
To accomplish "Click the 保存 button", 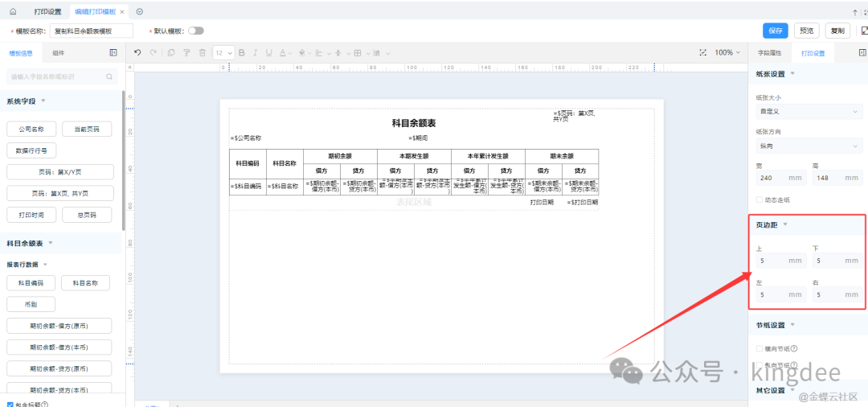I will (x=775, y=31).
